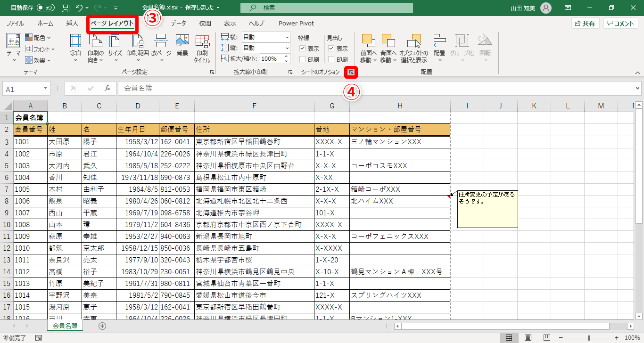Add a new sheet with the plus button
644x343 pixels.
point(102,326)
